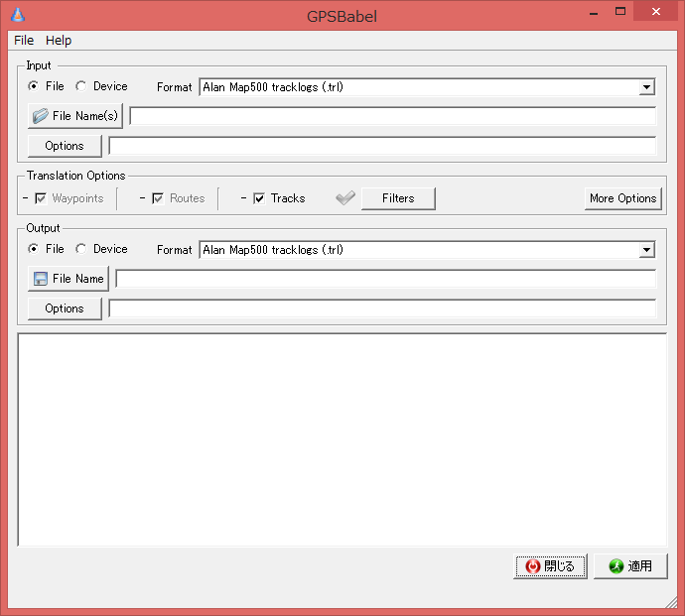Click the Input File Name(s) browse button
685x616 pixels.
[x=75, y=116]
